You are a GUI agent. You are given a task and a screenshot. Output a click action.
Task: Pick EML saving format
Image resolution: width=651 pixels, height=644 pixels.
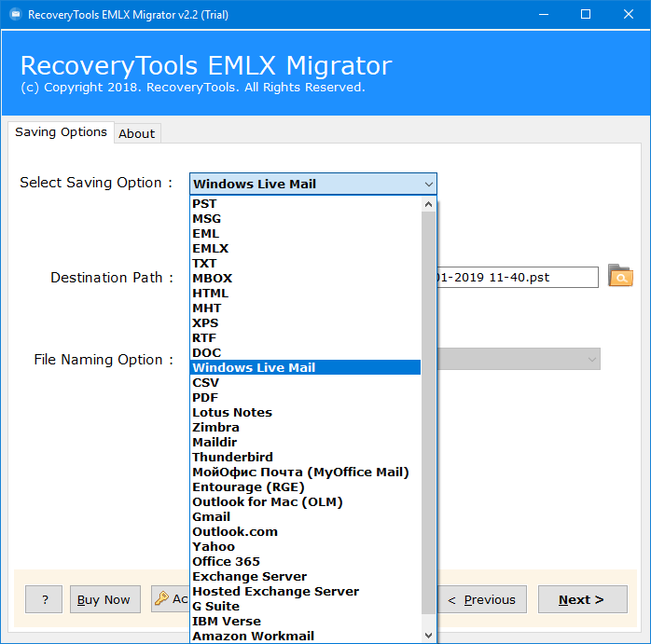305,234
